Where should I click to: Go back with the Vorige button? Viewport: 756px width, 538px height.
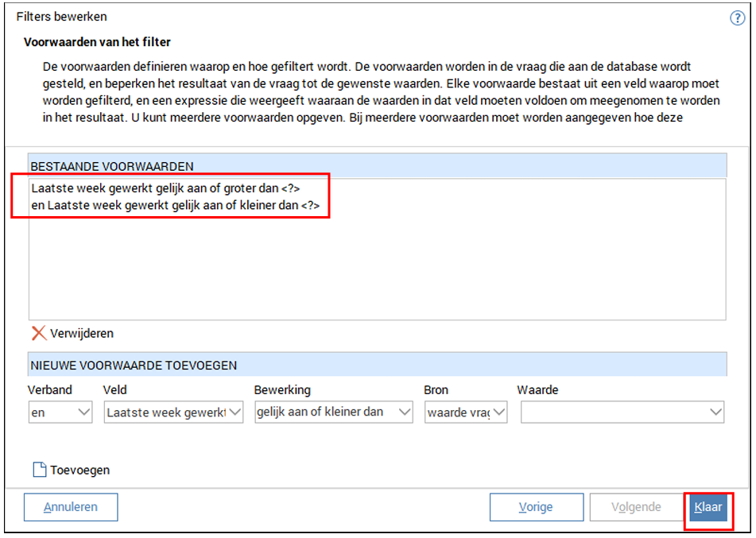tap(536, 507)
